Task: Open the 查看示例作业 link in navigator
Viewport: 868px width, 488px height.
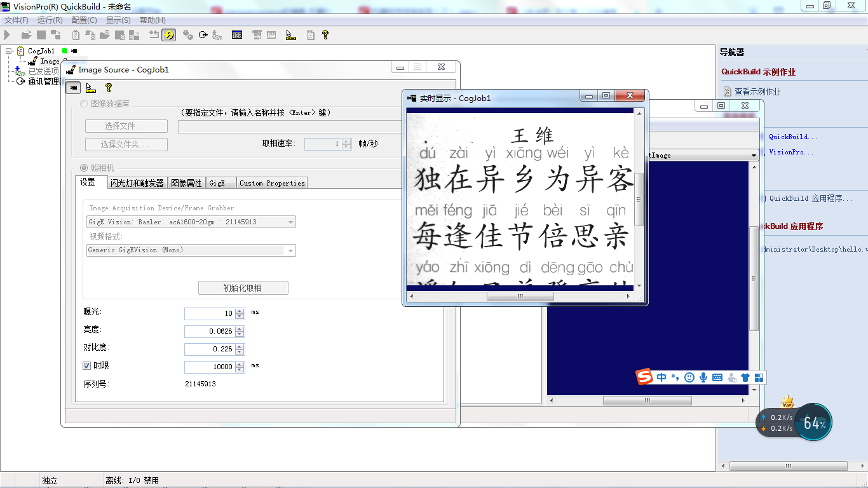Action: [x=757, y=91]
